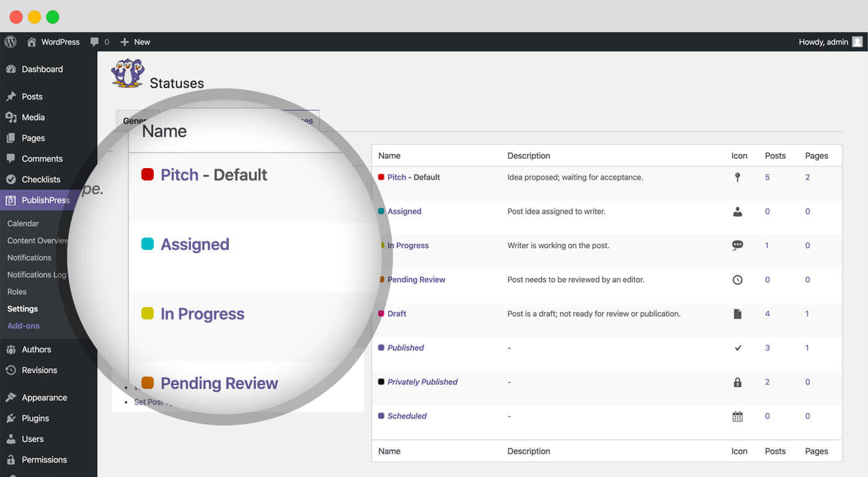
Task: Visit site via the home icon
Action: click(x=32, y=42)
